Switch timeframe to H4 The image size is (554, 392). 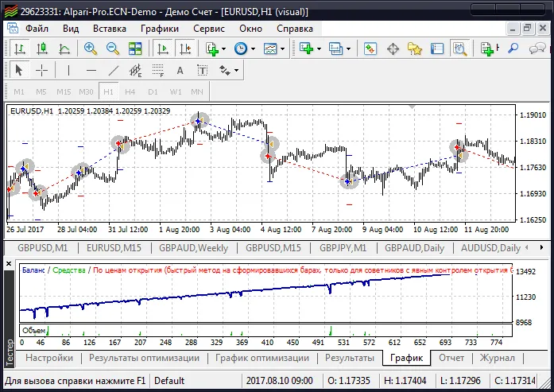tap(130, 91)
